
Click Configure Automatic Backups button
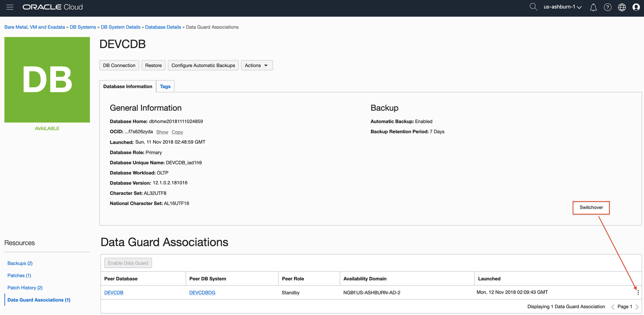point(203,65)
